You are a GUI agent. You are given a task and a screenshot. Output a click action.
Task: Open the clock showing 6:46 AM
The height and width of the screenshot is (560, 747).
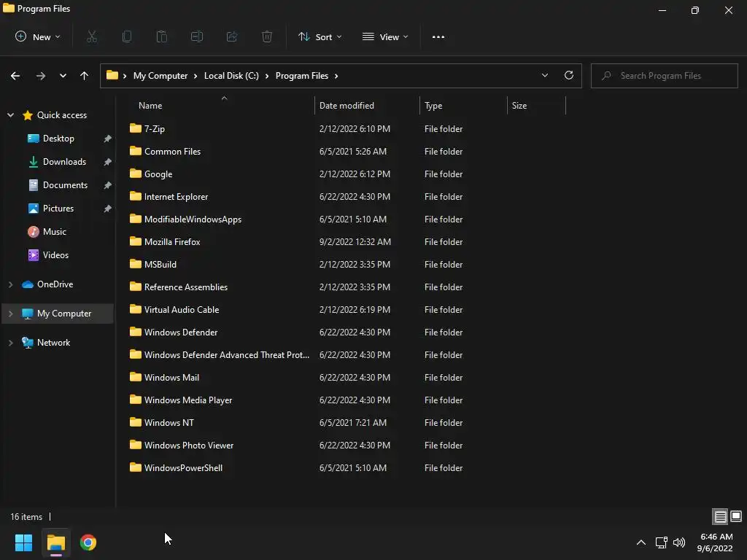(715, 542)
